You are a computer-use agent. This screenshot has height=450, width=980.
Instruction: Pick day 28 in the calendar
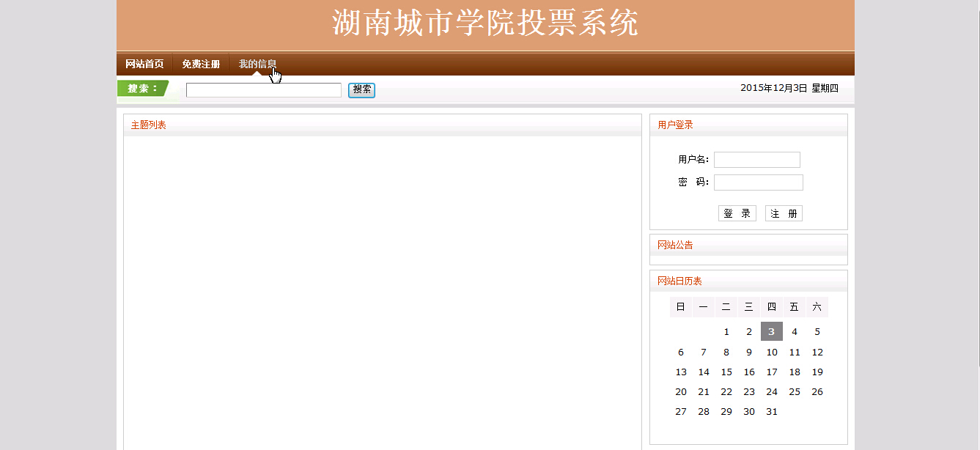click(704, 412)
